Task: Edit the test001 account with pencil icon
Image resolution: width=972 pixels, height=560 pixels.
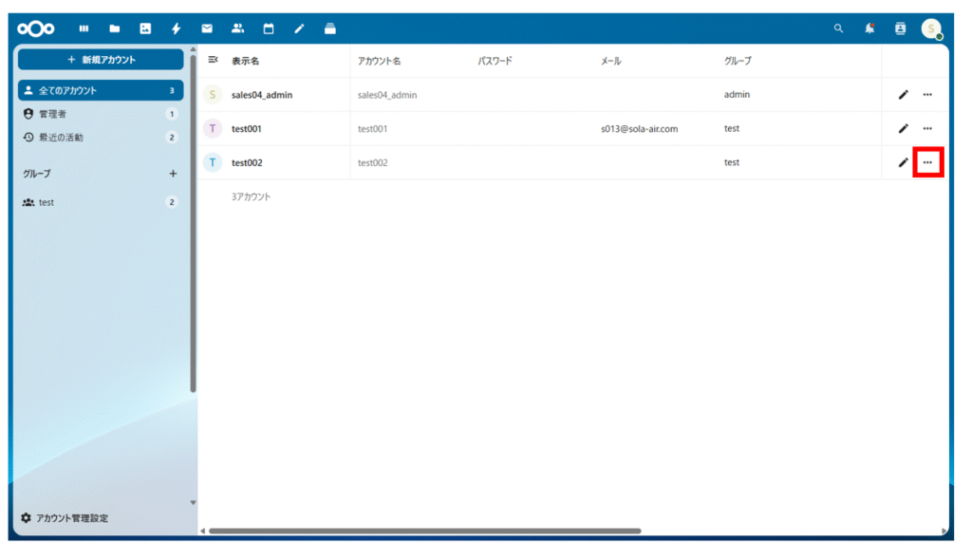Action: 903,128
